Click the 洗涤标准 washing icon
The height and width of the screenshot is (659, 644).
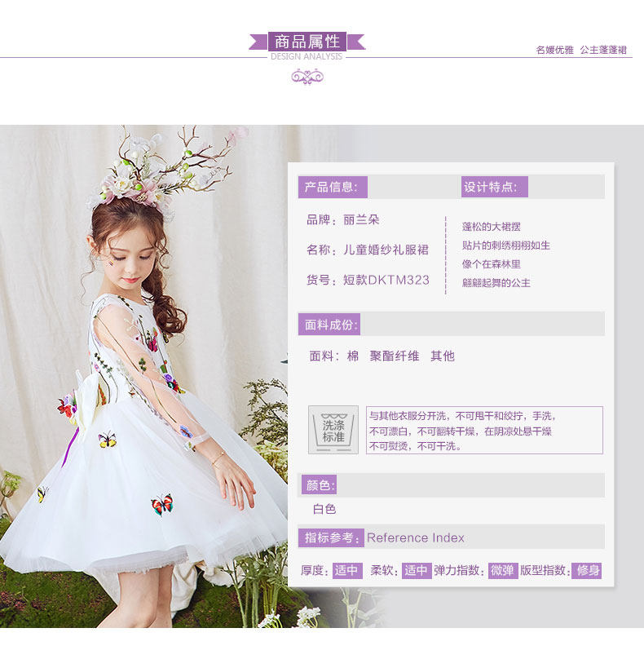333,430
